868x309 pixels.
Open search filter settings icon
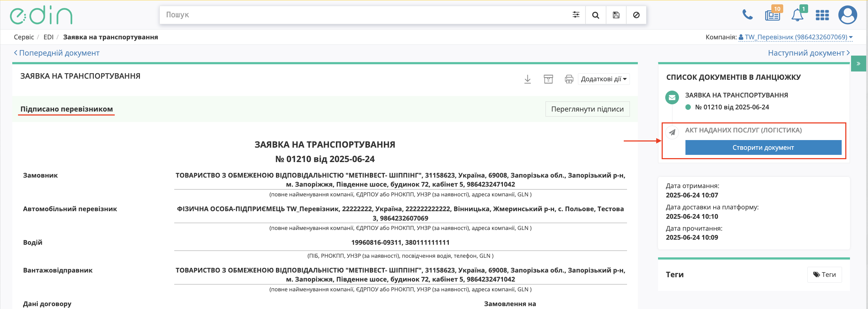click(576, 15)
